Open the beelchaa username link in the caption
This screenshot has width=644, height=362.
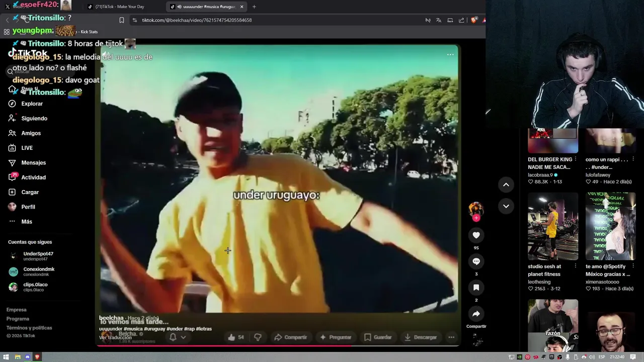coord(111,318)
